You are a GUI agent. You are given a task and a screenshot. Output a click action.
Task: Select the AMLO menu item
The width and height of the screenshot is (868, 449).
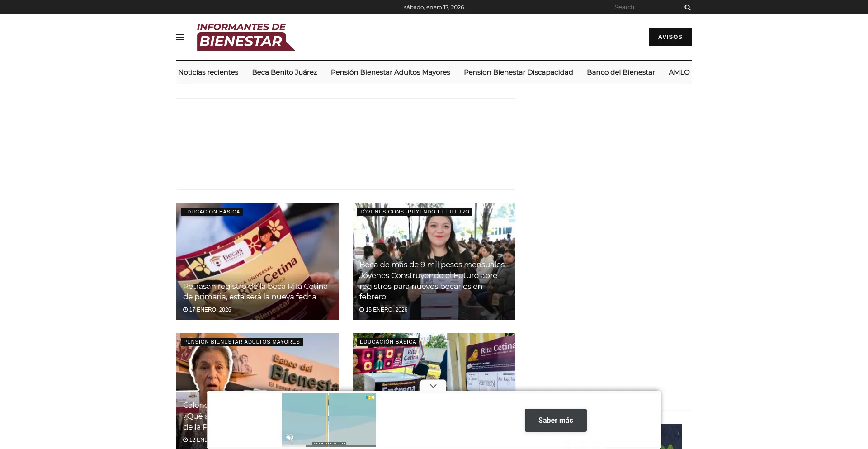point(679,72)
